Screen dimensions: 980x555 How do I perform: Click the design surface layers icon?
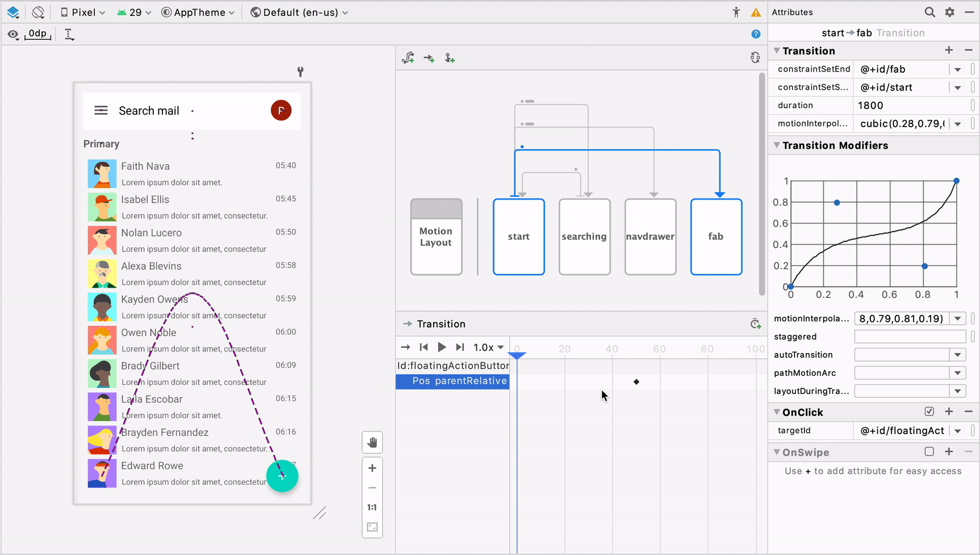click(x=13, y=12)
